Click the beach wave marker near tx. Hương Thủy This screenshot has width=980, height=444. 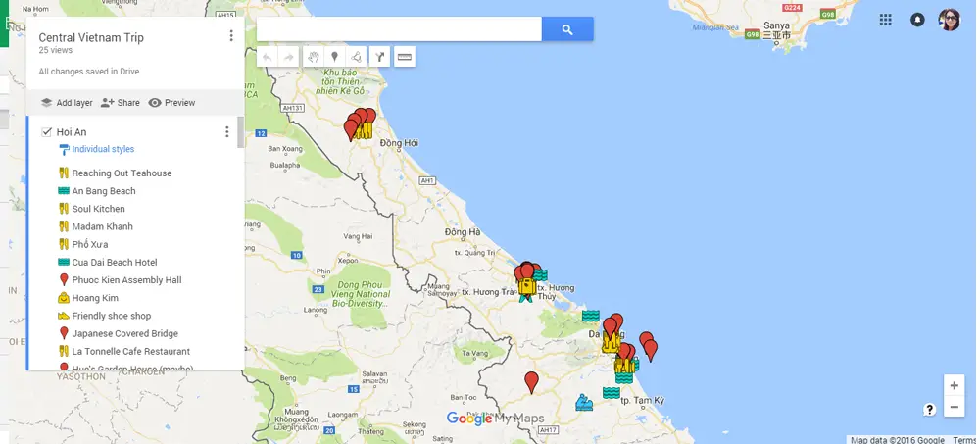pyautogui.click(x=541, y=274)
